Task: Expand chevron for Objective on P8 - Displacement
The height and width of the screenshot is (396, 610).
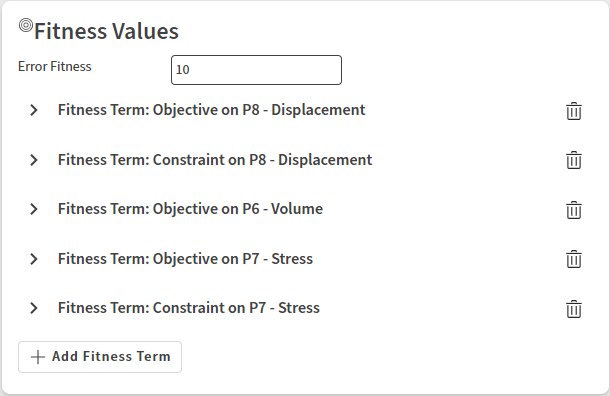Action: 34,110
